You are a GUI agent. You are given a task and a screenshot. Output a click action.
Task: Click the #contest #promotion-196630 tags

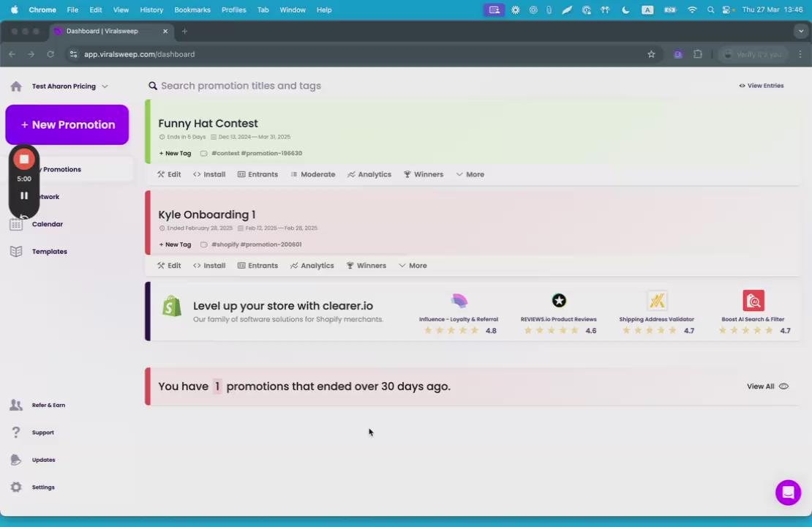(x=256, y=154)
